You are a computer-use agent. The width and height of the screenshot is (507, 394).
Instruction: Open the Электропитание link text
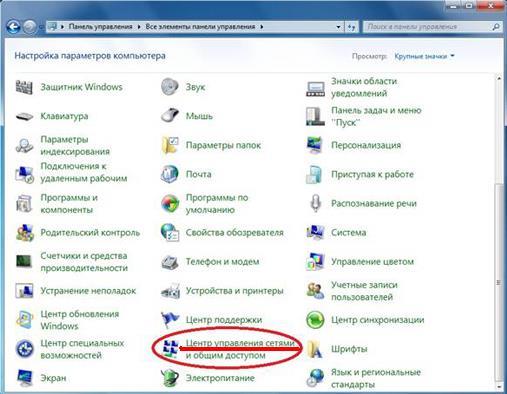coord(220,378)
